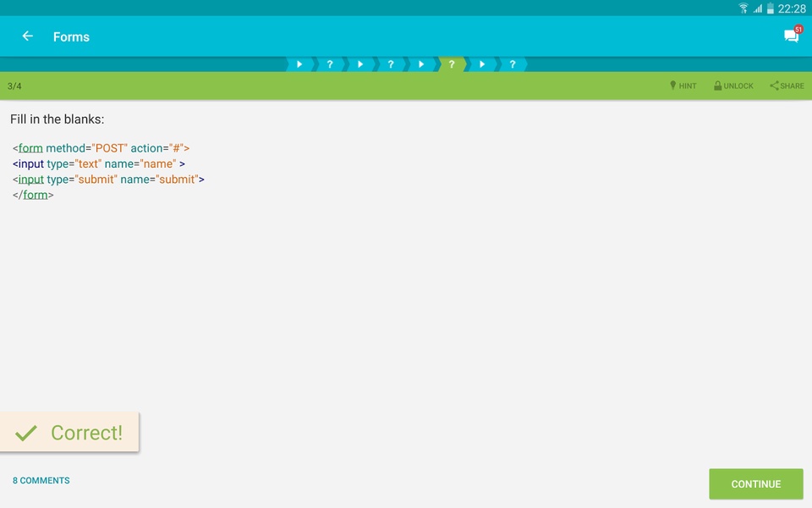Image resolution: width=812 pixels, height=508 pixels.
Task: Click the Correct! result banner
Action: (69, 432)
